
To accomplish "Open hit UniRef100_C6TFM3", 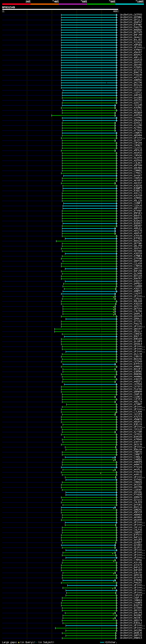I will (131, 15).
